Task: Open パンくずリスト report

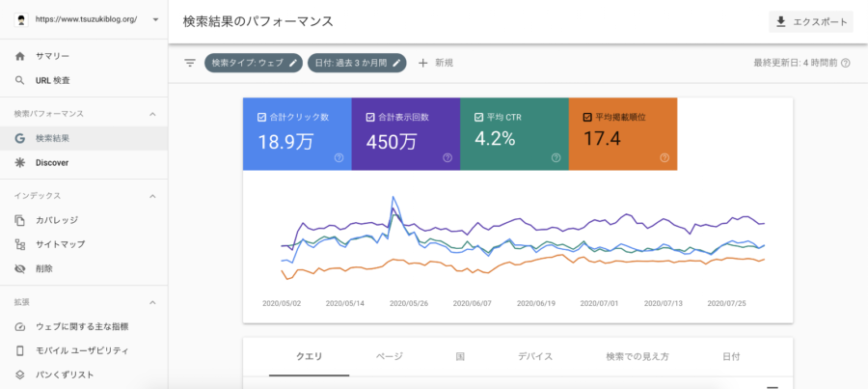Action: (x=84, y=375)
